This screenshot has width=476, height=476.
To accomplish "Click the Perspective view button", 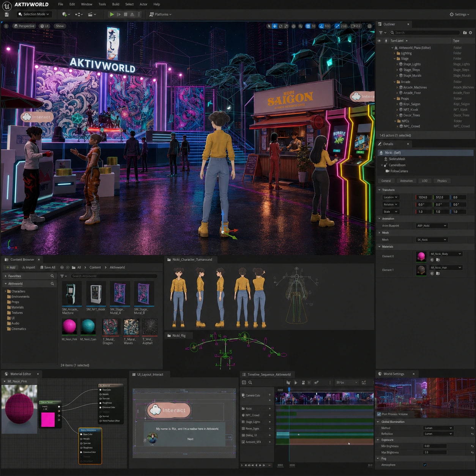I will click(x=24, y=26).
